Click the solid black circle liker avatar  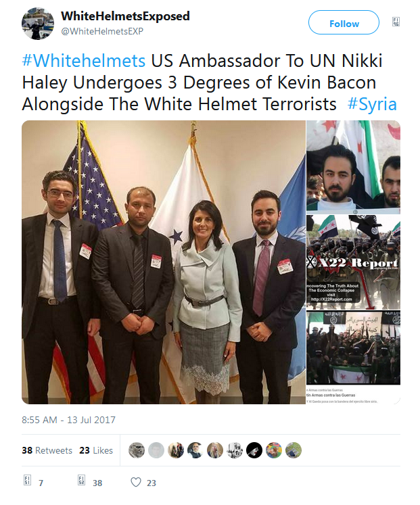coord(254,450)
